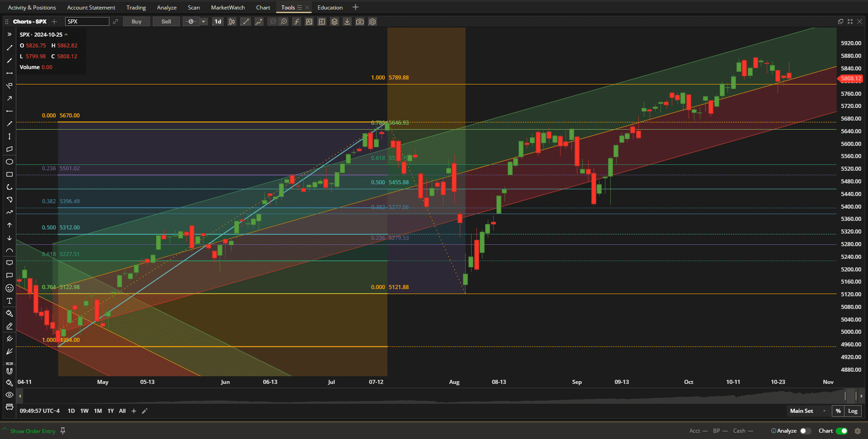Open the Education tab
Viewport: 868px width, 439px height.
(330, 8)
